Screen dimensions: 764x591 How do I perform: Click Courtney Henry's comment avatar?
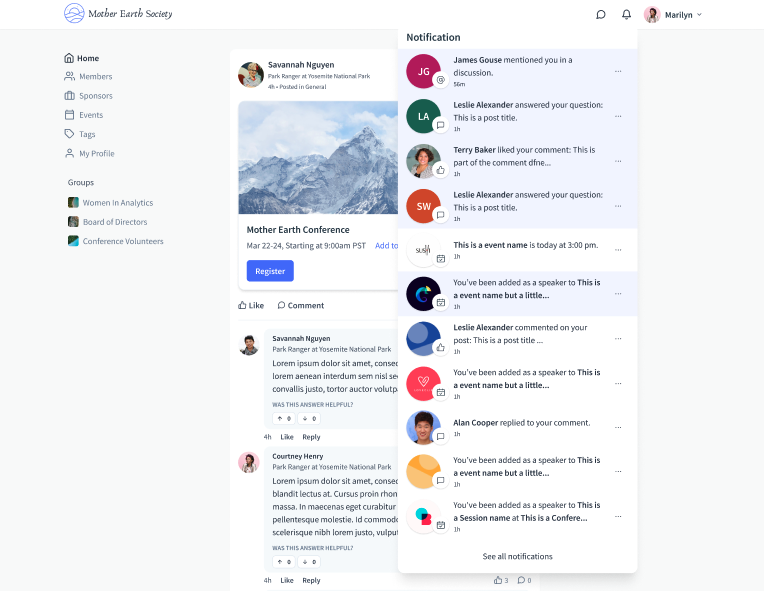(x=248, y=462)
